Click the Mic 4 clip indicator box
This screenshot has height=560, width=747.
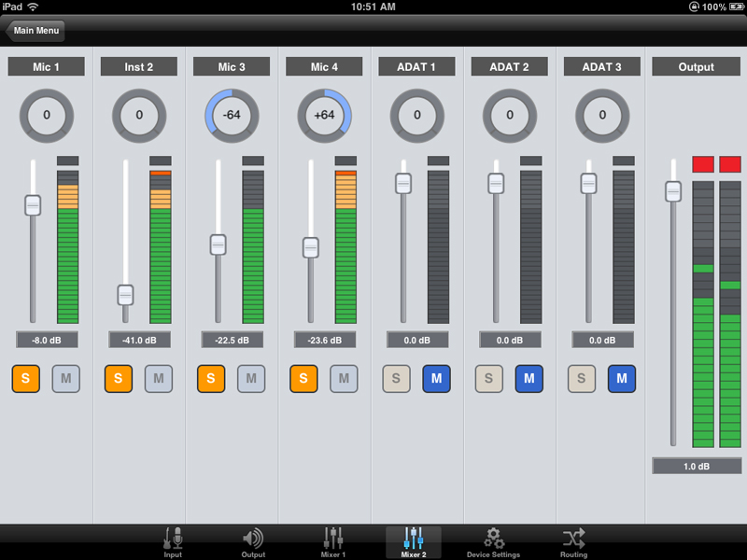coord(345,161)
